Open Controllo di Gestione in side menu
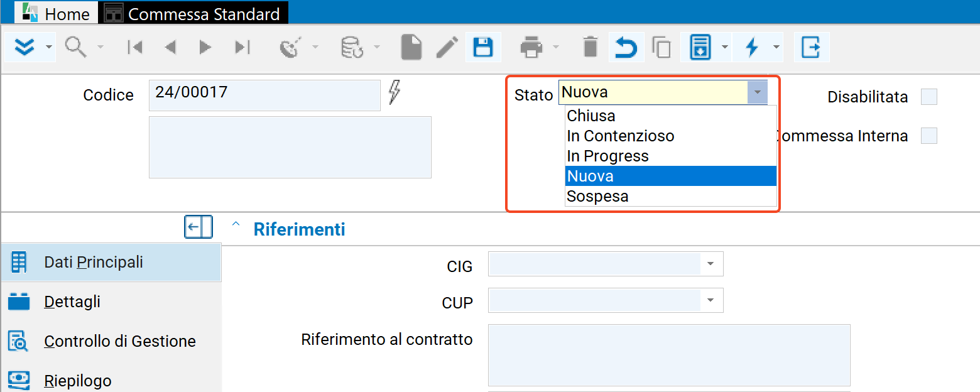 click(111, 341)
